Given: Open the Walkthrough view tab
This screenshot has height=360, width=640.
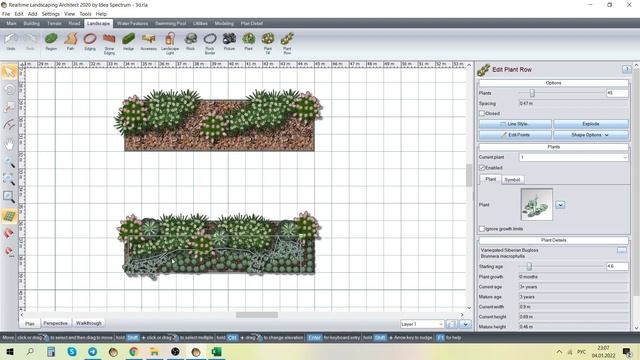Looking at the screenshot, I should (89, 323).
